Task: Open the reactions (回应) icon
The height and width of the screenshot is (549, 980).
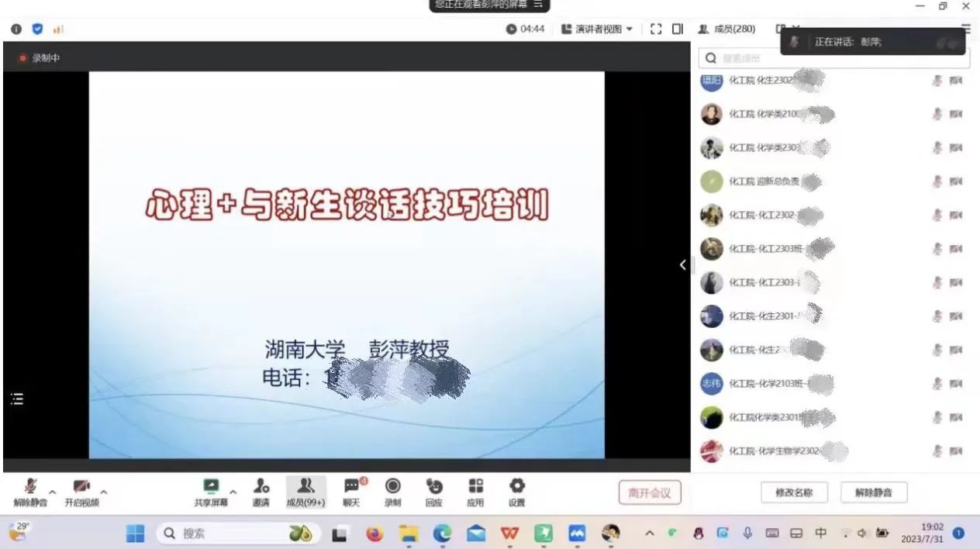Action: click(434, 491)
